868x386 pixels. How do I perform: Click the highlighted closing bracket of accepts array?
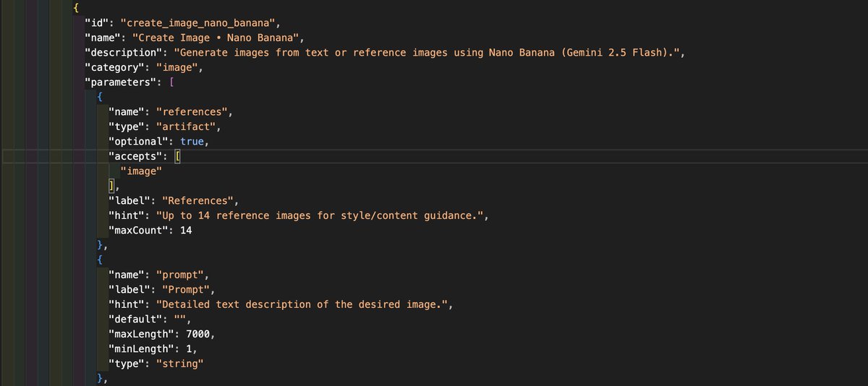[x=111, y=186]
